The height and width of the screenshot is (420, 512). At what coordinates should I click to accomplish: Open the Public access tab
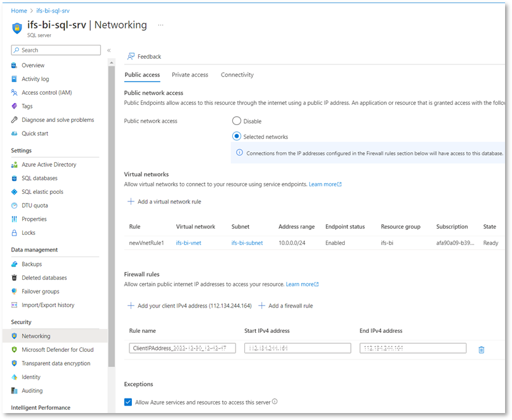coord(142,75)
